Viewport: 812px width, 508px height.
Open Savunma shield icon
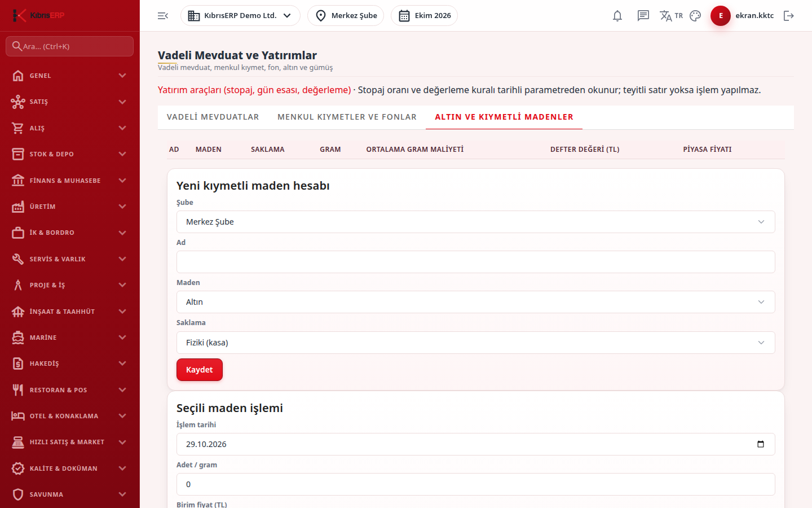tap(18, 494)
